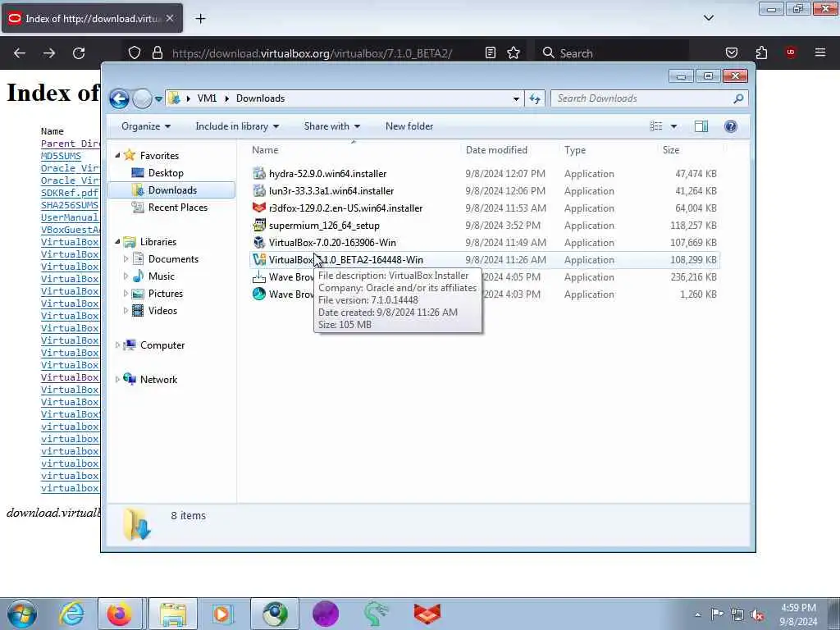This screenshot has height=630, width=840.
Task: Toggle the preview pane icon
Action: coord(701,126)
